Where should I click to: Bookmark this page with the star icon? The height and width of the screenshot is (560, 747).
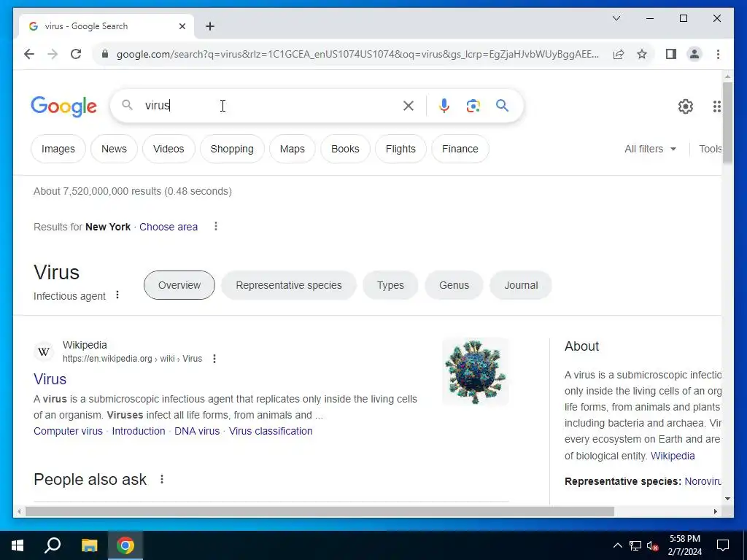pyautogui.click(x=642, y=54)
